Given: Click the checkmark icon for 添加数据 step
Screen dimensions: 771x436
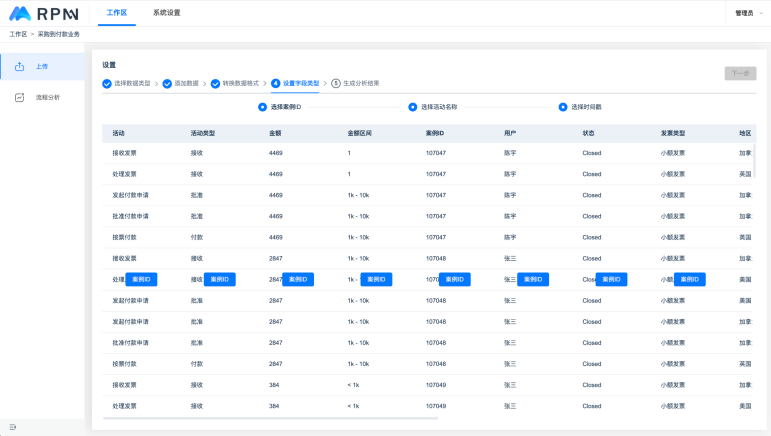Looking at the screenshot, I should click(x=167, y=84).
